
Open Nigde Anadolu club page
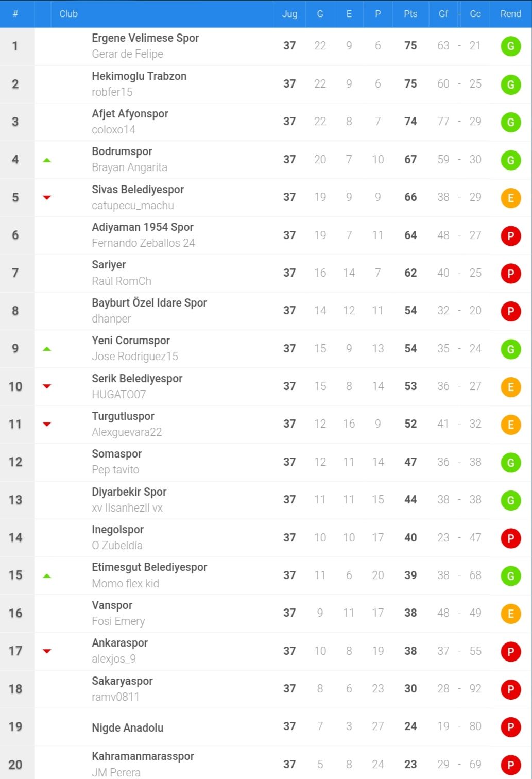[127, 728]
